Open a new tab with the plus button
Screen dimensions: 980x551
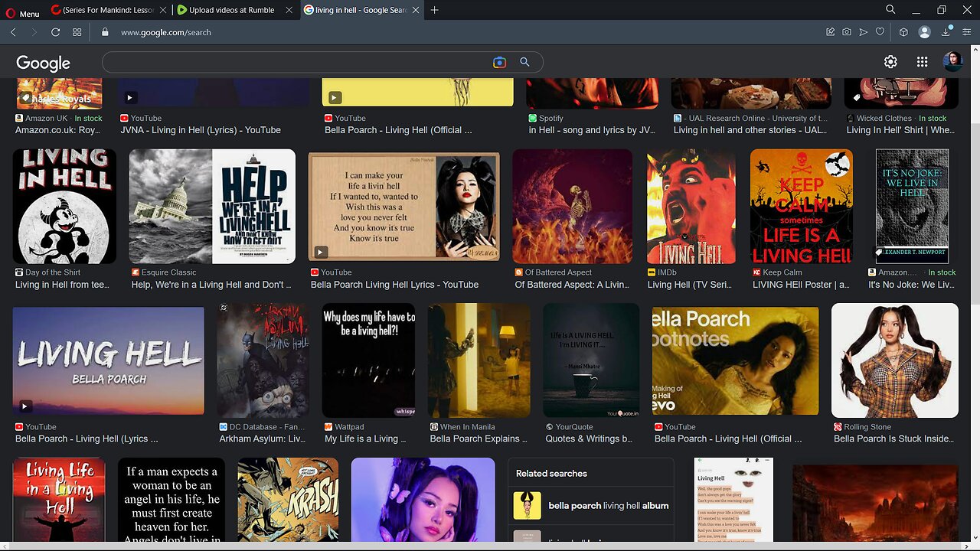click(435, 10)
